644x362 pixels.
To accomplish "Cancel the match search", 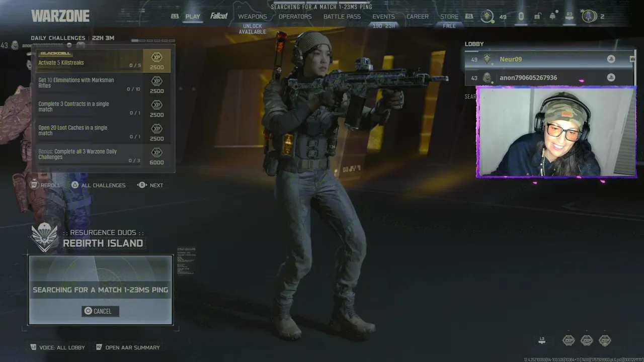I will 101,311.
